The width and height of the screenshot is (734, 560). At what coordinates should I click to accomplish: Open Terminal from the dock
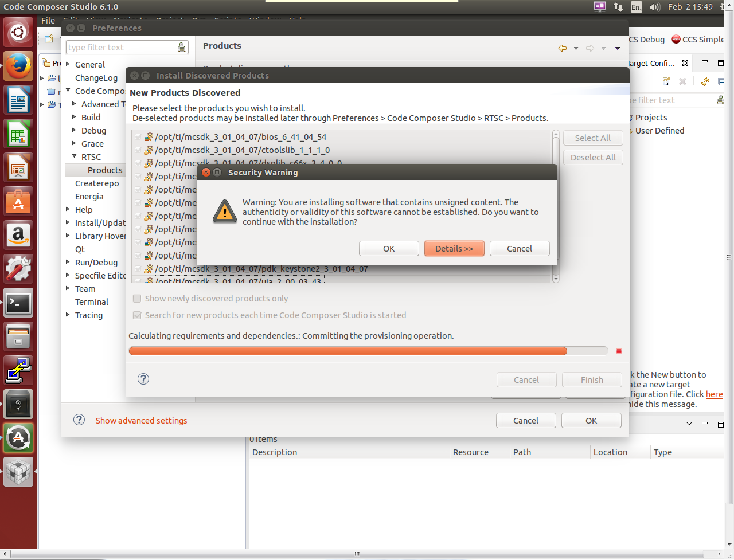click(x=18, y=302)
